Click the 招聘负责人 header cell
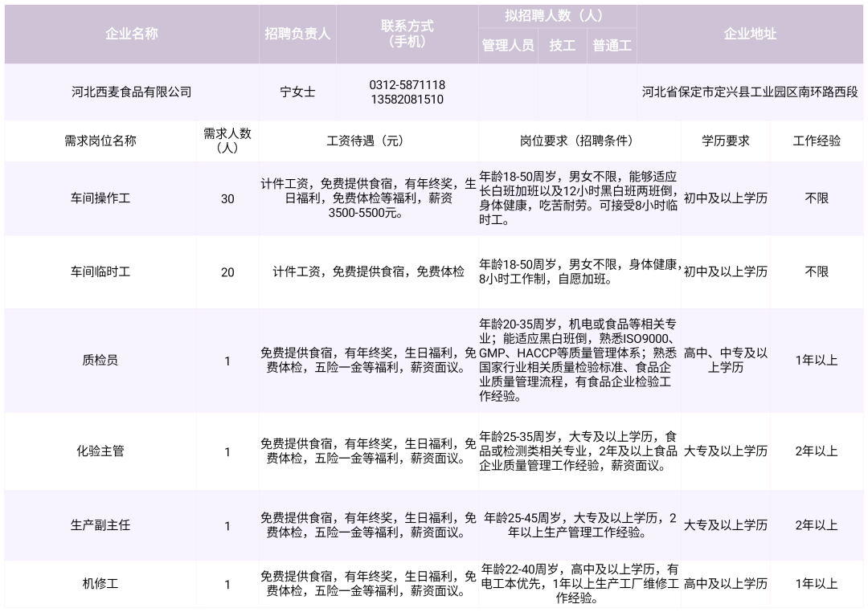 tap(297, 34)
